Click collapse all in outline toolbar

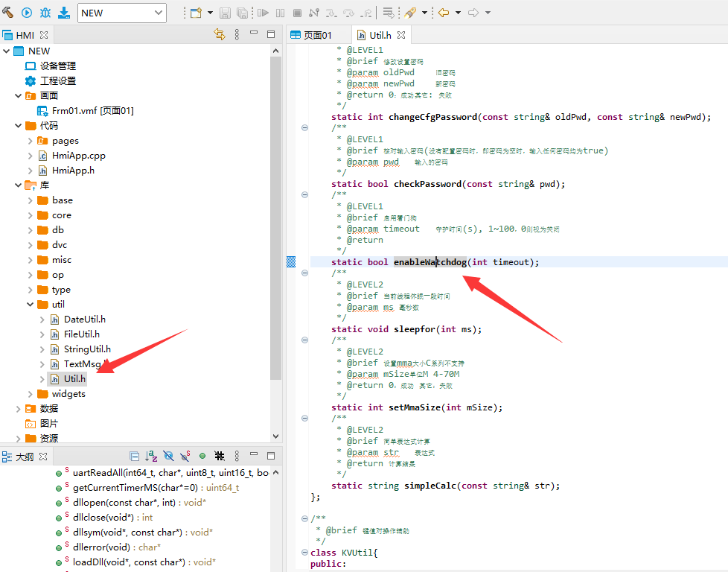click(134, 457)
